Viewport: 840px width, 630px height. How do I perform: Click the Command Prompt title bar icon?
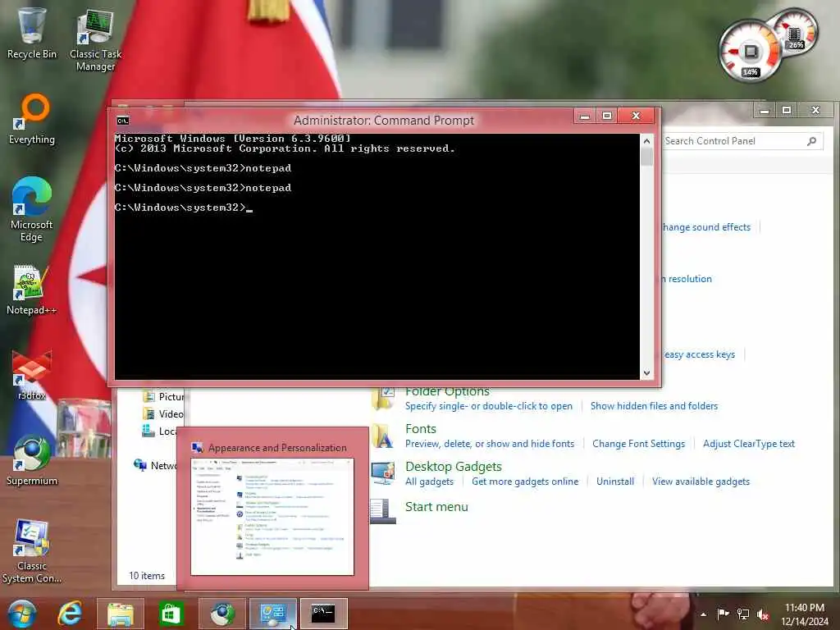pyautogui.click(x=123, y=121)
